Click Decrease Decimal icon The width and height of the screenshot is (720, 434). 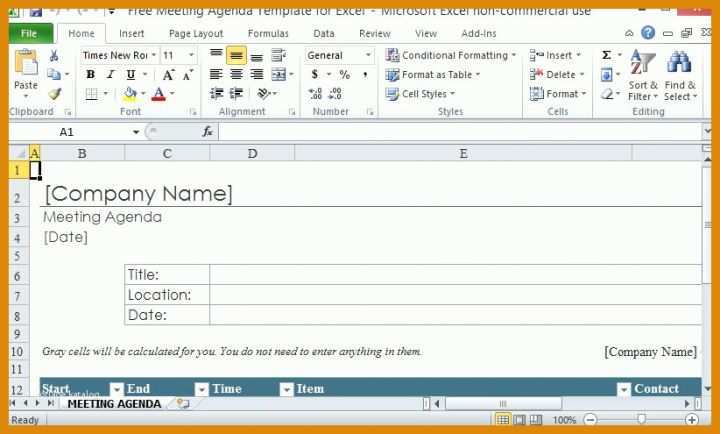[x=336, y=94]
